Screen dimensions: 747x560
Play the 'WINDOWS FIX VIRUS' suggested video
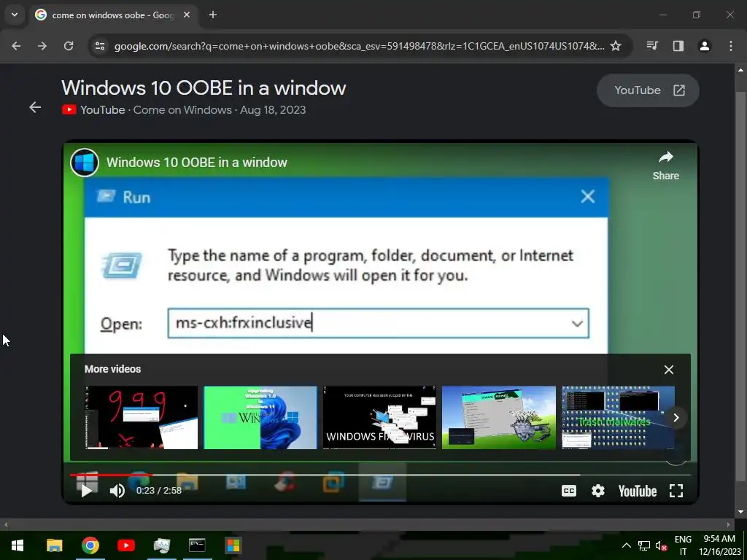(379, 418)
